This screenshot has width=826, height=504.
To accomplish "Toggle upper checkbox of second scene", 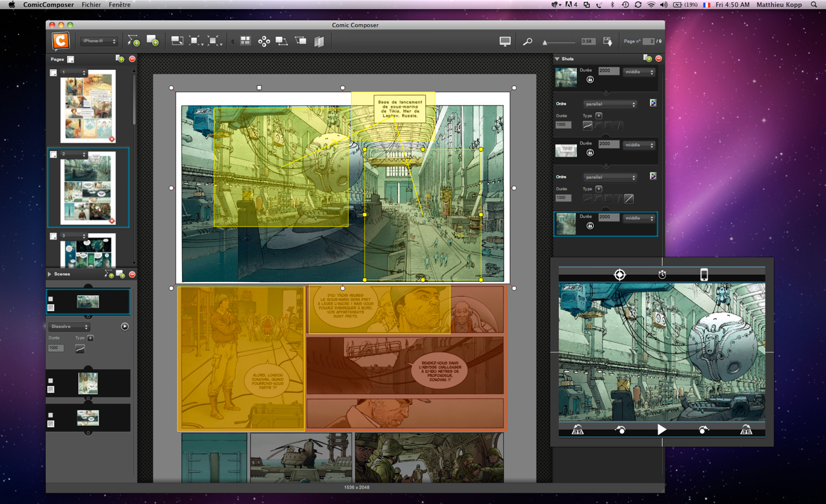I will pyautogui.click(x=51, y=381).
